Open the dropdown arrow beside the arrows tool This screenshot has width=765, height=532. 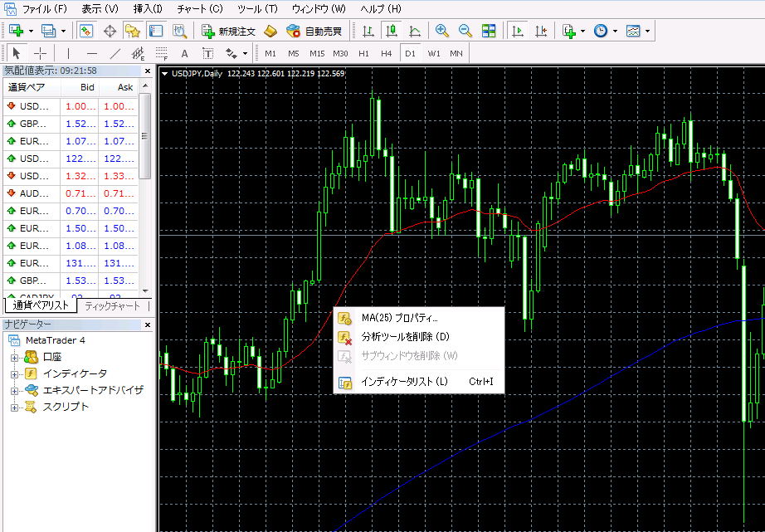click(245, 54)
